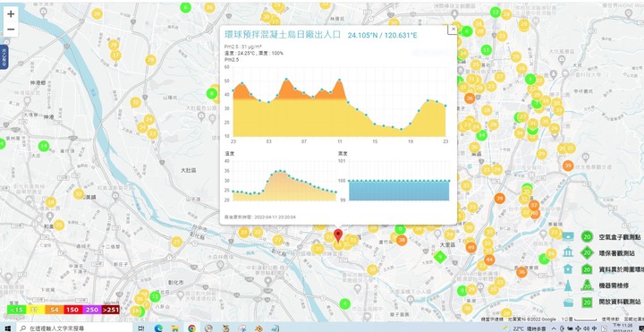Image resolution: width=644 pixels, height=332 pixels.
Task: Zoom out the map with minus button
Action: tap(11, 30)
